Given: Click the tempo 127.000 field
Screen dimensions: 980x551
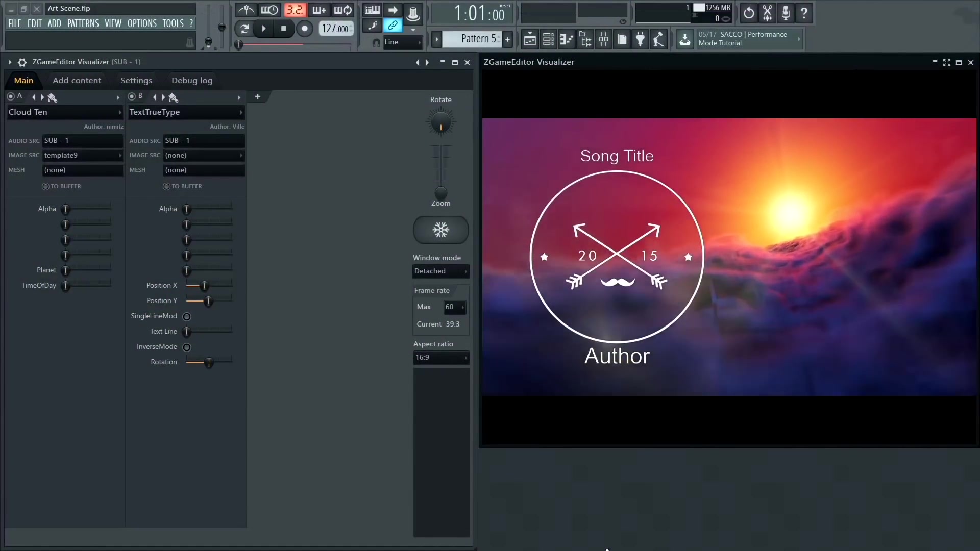Looking at the screenshot, I should click(336, 29).
